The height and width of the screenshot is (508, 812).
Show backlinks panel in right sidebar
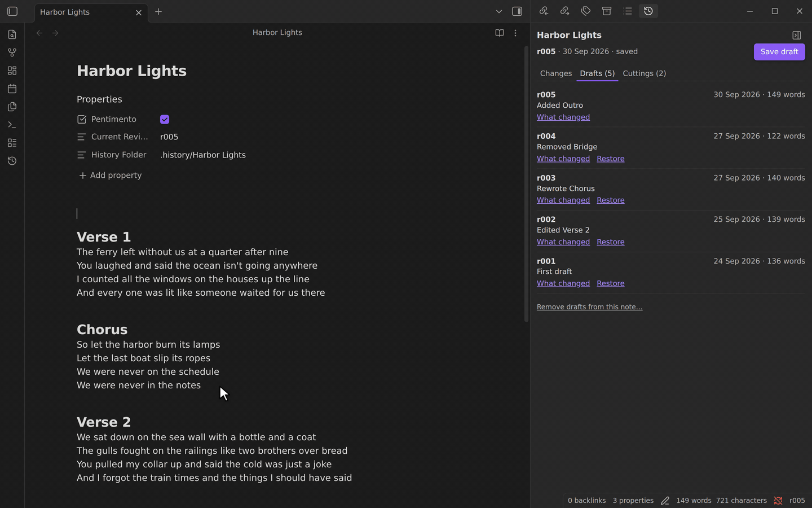pos(544,11)
